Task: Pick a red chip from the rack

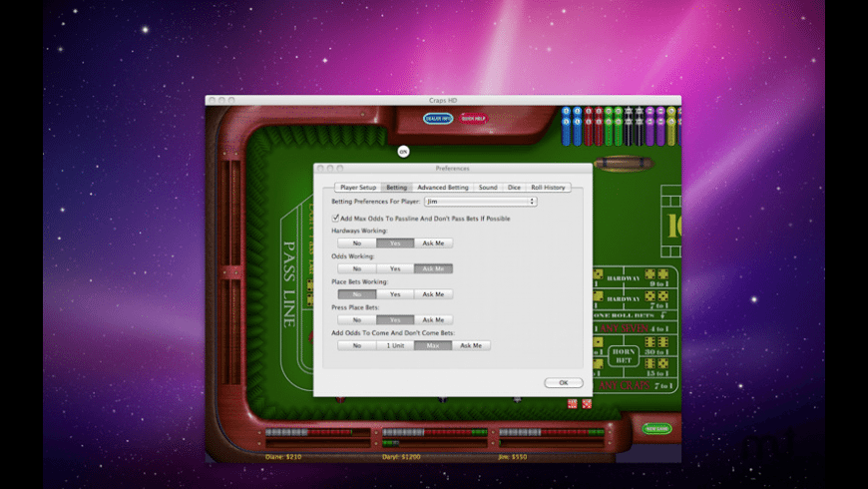Action: [x=593, y=127]
